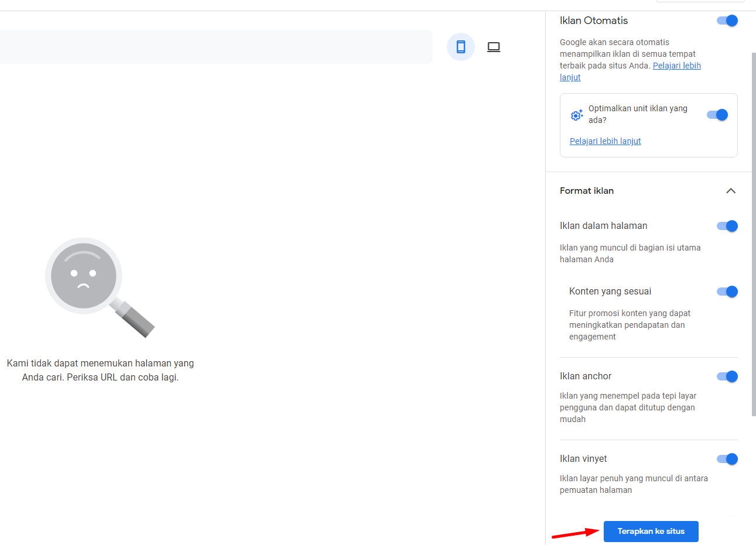Turn off Konten yang sesuai toggle
The height and width of the screenshot is (545, 756).
(727, 292)
